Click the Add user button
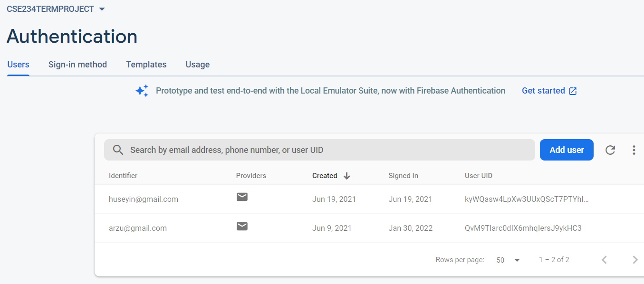This screenshot has height=284, width=644. (x=567, y=150)
